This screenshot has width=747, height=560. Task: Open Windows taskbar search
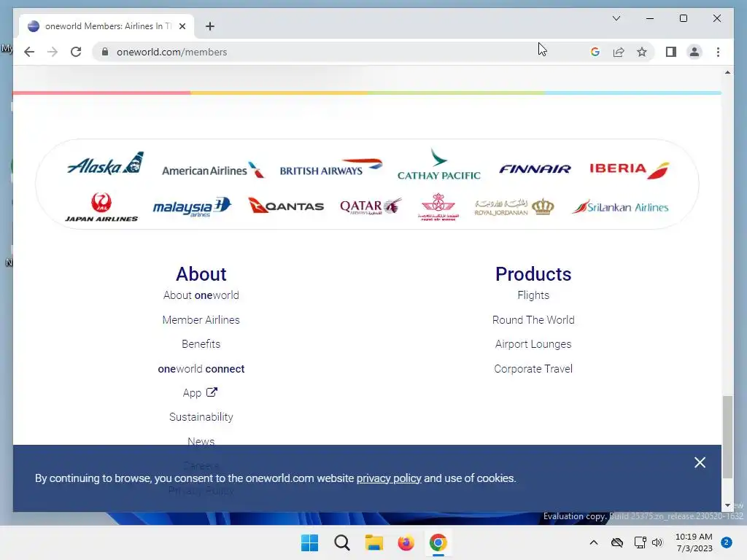click(341, 542)
